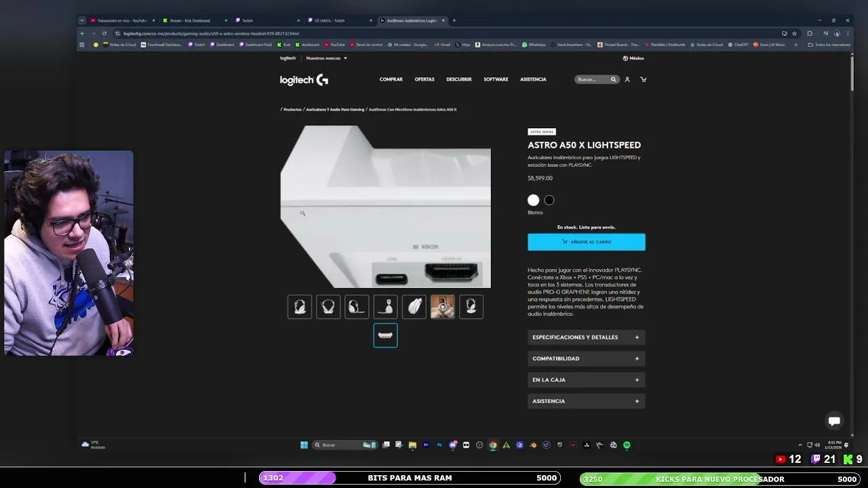Image resolution: width=868 pixels, height=488 pixels.
Task: Switch to the plain Twitch tab
Action: coord(267,20)
